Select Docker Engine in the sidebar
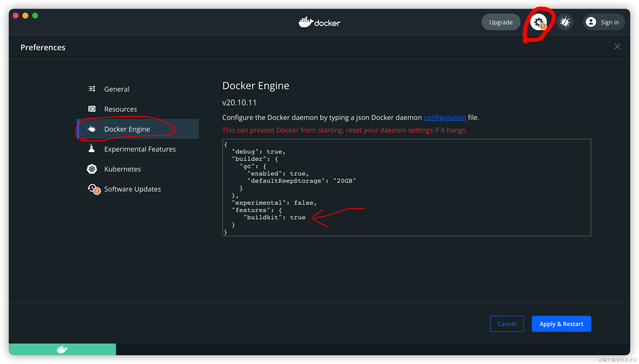This screenshot has width=639, height=364. coord(138,129)
